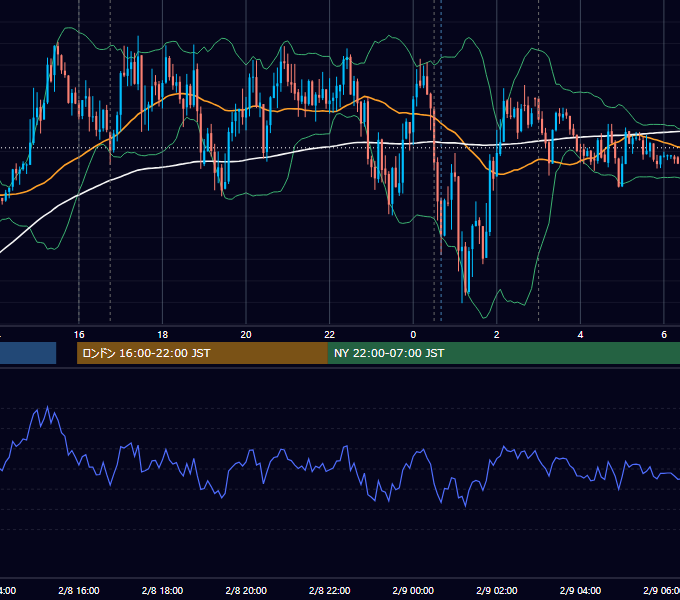Click the NY 22:00-07:00 JST session bar

click(503, 353)
